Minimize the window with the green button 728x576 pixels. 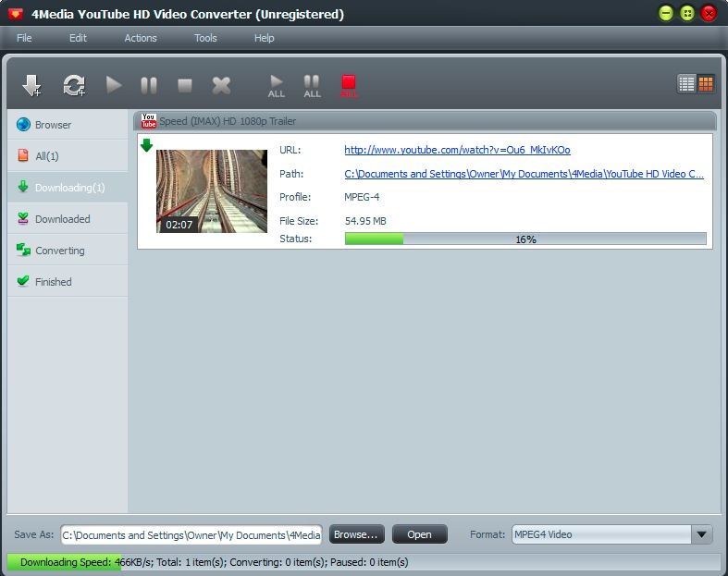666,13
